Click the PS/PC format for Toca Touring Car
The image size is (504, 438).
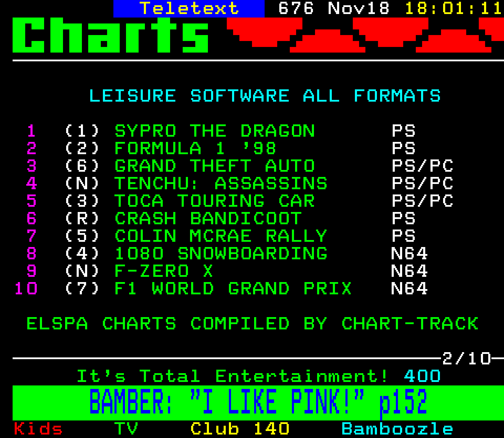[x=422, y=201]
